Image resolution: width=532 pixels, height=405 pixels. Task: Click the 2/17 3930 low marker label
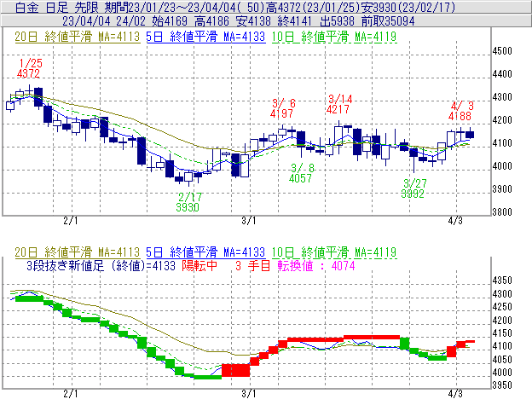point(188,202)
